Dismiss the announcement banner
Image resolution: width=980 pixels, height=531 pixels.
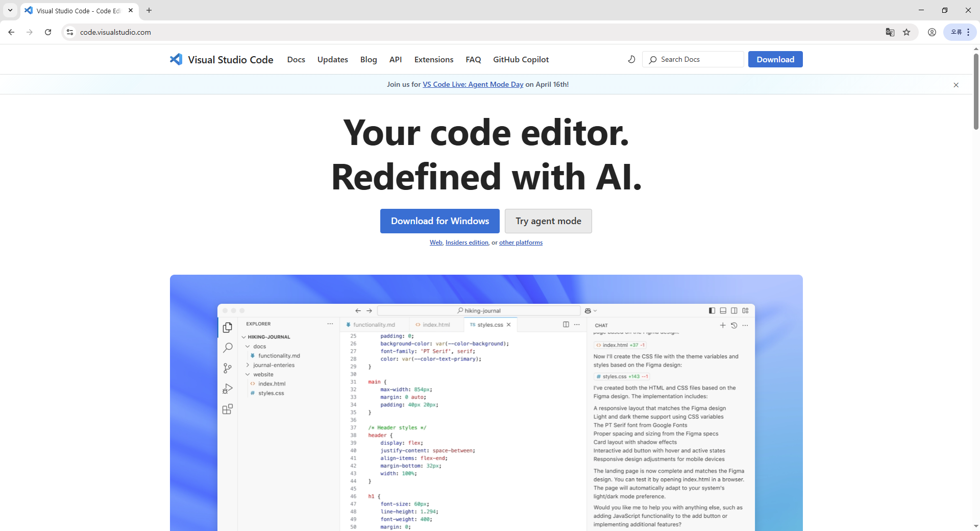956,85
